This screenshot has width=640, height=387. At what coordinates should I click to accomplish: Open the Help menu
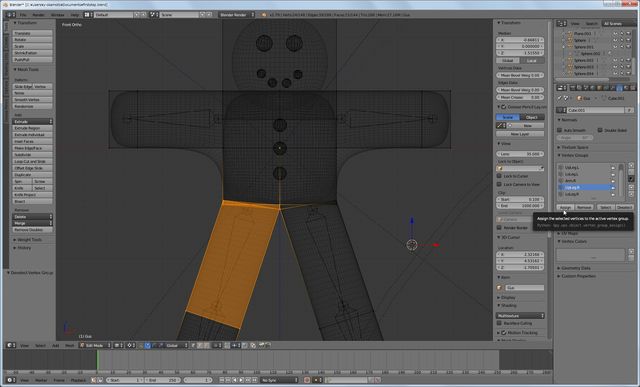[x=75, y=15]
